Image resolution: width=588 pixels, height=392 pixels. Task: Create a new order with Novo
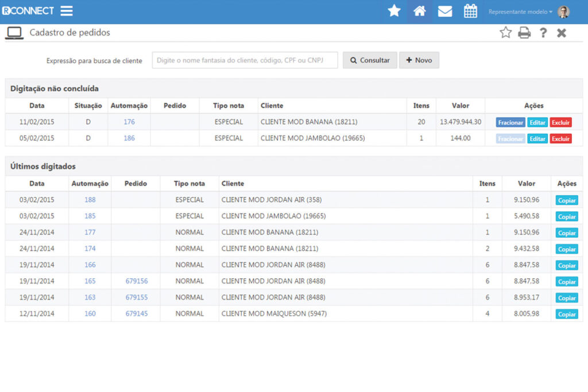tap(419, 60)
